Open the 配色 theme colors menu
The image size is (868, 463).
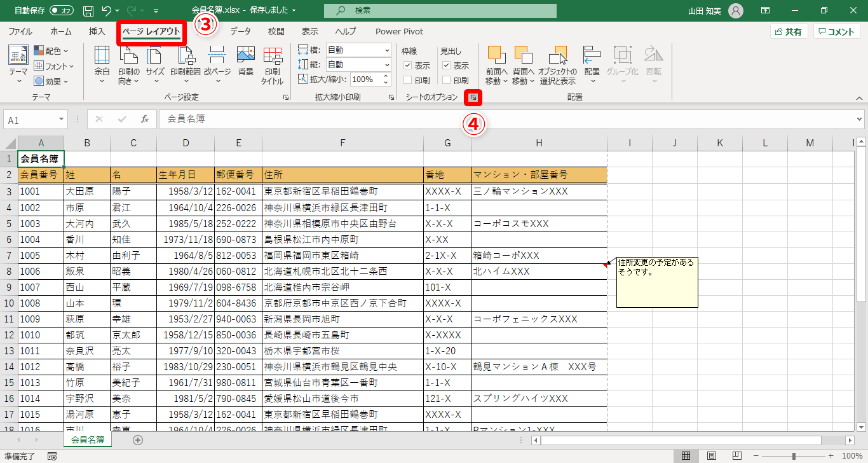tap(51, 51)
